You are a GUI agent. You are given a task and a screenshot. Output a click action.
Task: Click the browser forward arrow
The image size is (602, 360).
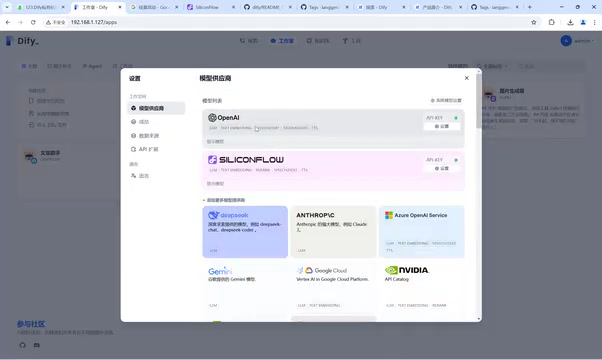[x=20, y=22]
